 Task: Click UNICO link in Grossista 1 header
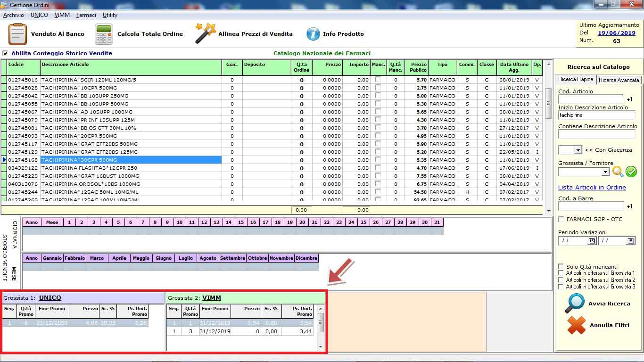[50, 298]
